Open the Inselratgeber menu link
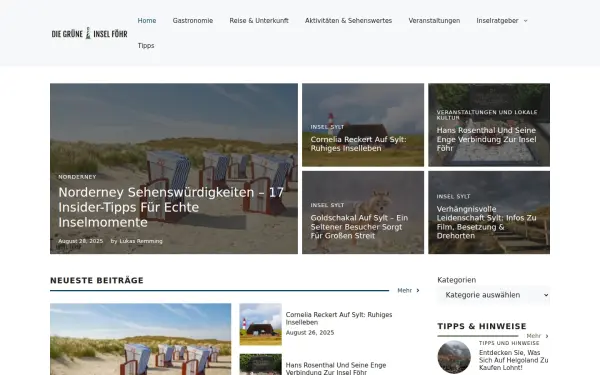This screenshot has width=600, height=375. click(497, 21)
